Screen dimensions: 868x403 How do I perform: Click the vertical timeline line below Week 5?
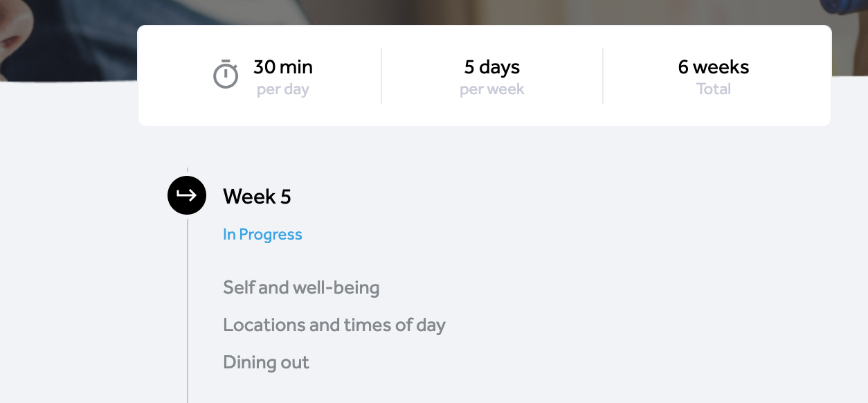[188, 308]
